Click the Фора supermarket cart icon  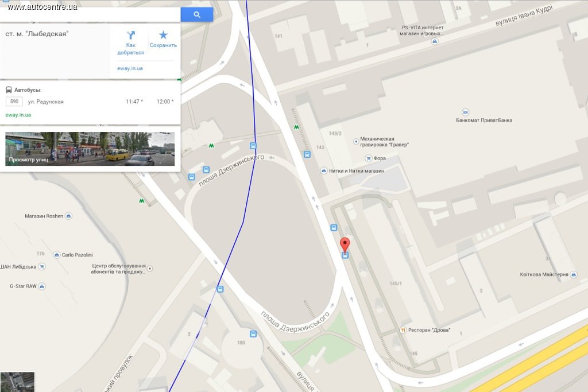[x=369, y=158]
